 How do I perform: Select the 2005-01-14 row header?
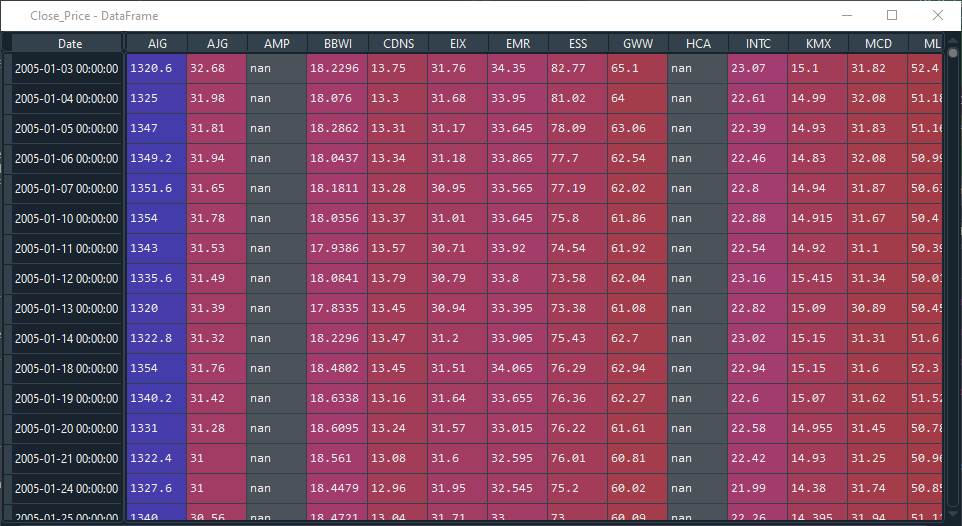[66, 339]
